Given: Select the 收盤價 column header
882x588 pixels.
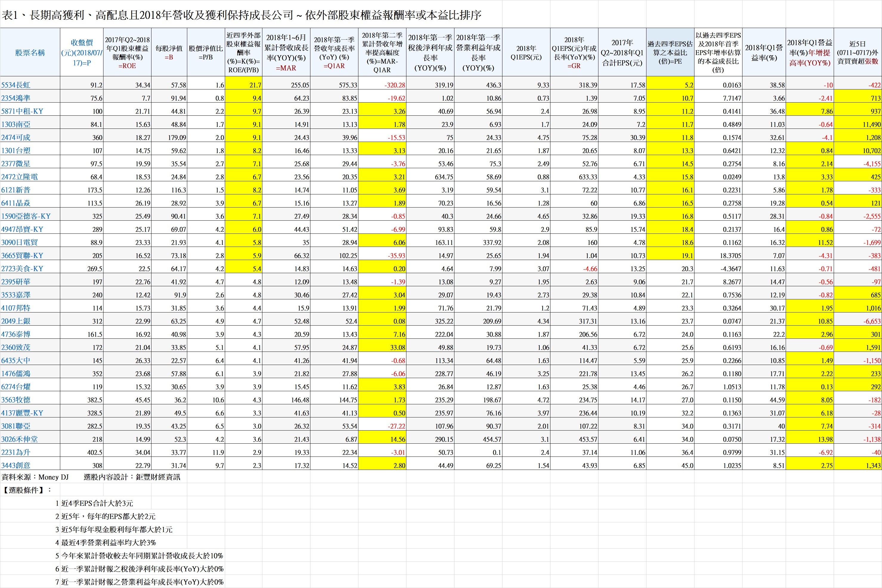Looking at the screenshot, I should 82,52.
